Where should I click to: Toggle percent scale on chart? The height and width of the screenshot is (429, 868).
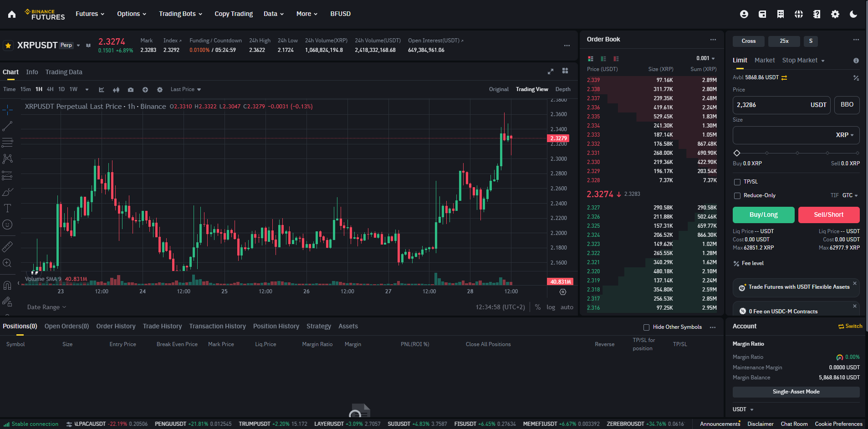click(x=538, y=307)
